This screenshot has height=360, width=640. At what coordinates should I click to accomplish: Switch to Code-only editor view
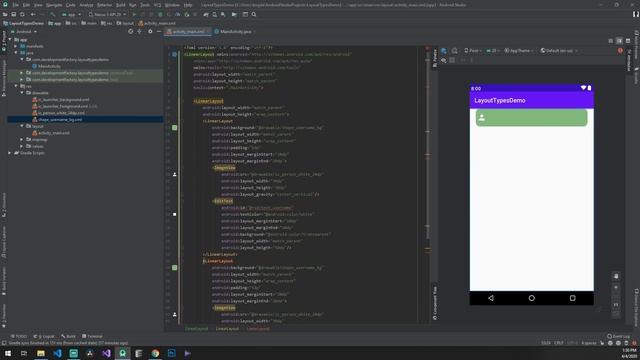[x=611, y=41]
